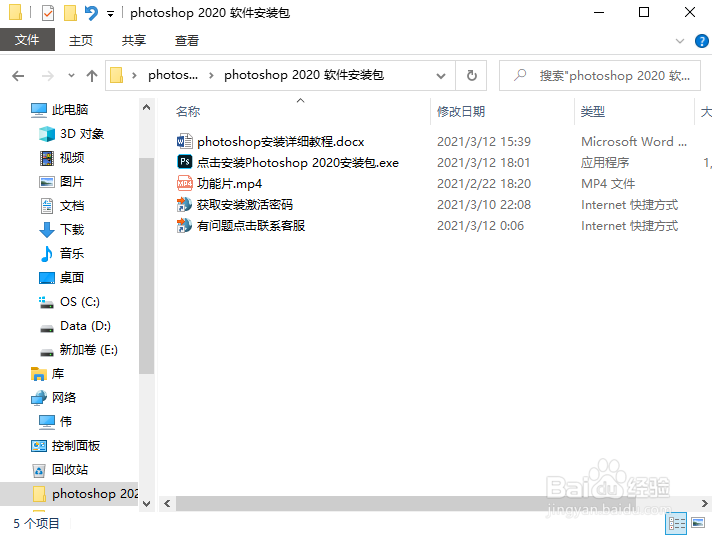712x535 pixels.
Task: Open the 文档 folder in navigation pane
Action: (72, 206)
